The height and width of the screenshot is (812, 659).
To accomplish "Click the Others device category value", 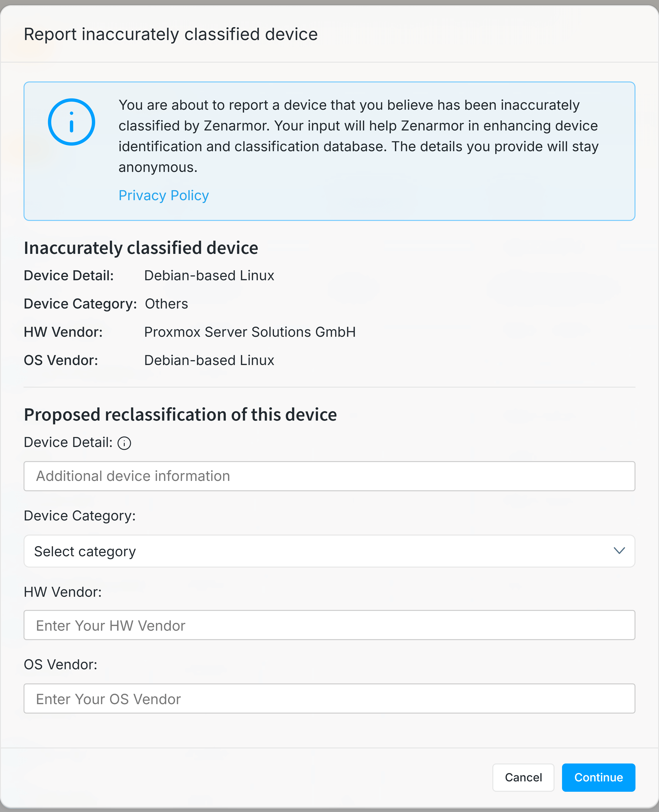I will [x=166, y=304].
